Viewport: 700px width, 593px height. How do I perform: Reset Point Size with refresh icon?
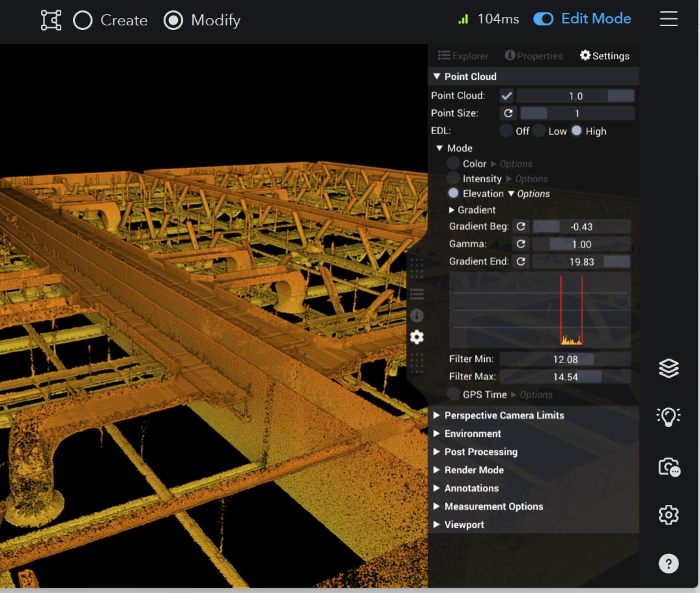click(508, 113)
